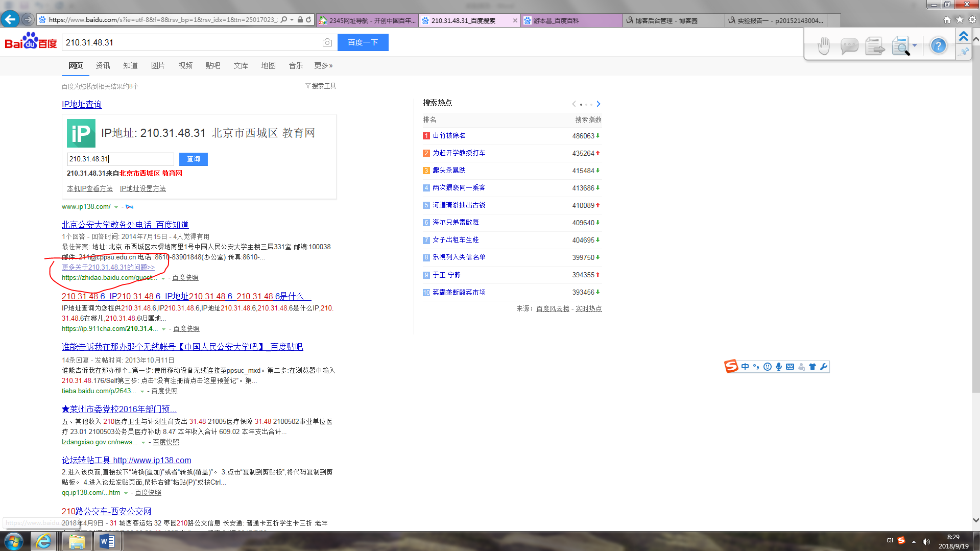Open the IP地址设置方法 link
Viewport: 980px width, 551px height.
(x=143, y=188)
